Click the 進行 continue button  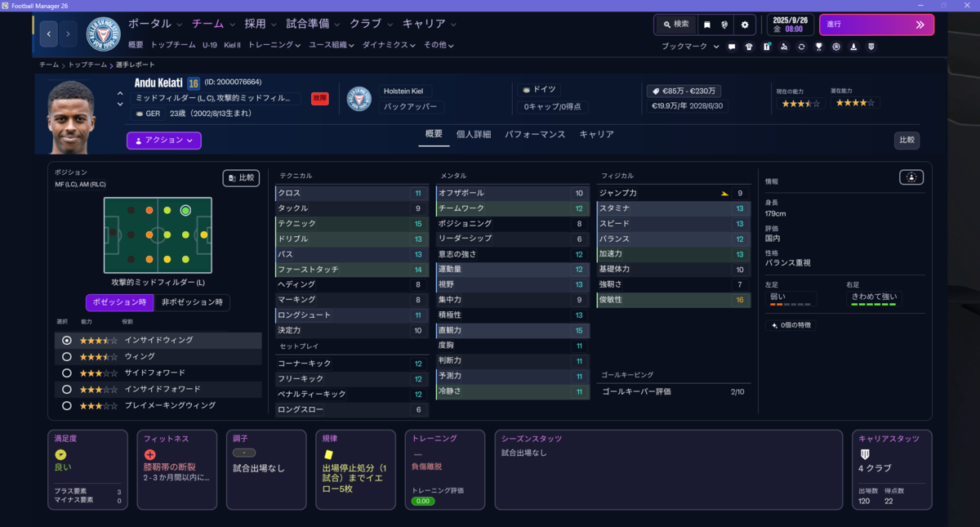(x=876, y=25)
